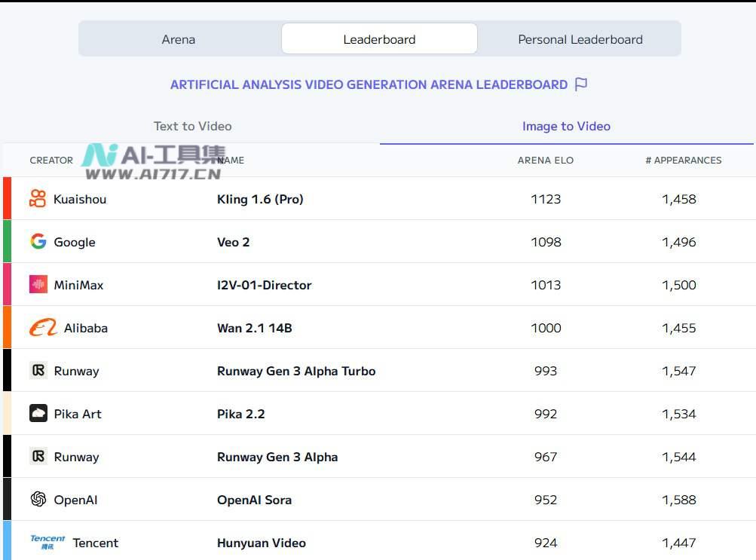Image resolution: width=756 pixels, height=560 pixels.
Task: Click the appearances count 1,547
Action: pos(679,371)
